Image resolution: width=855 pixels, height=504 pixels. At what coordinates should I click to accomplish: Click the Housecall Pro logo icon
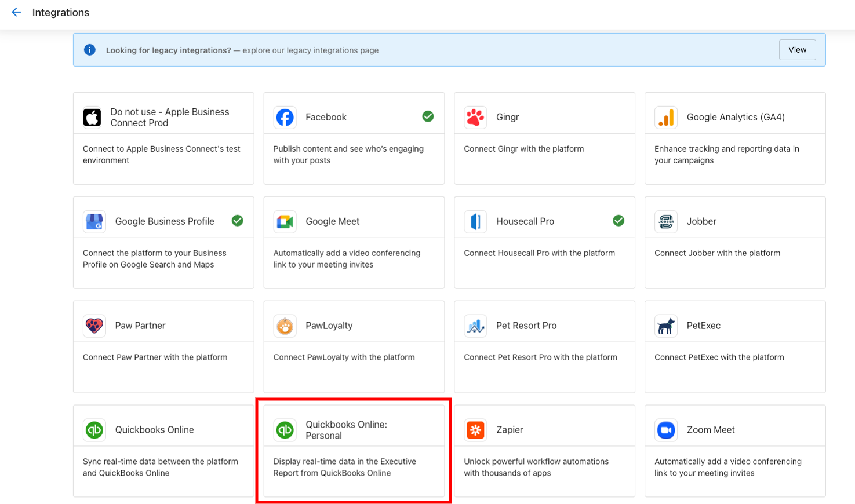click(x=475, y=221)
